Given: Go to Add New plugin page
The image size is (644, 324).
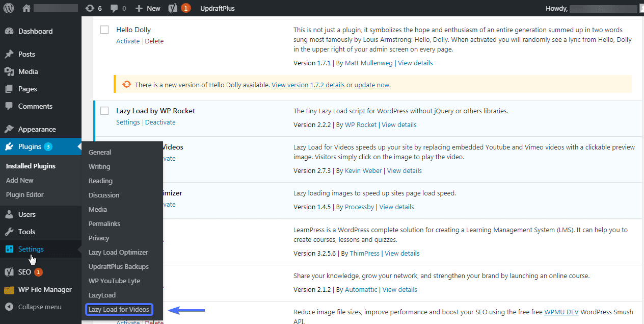Looking at the screenshot, I should click(x=20, y=180).
